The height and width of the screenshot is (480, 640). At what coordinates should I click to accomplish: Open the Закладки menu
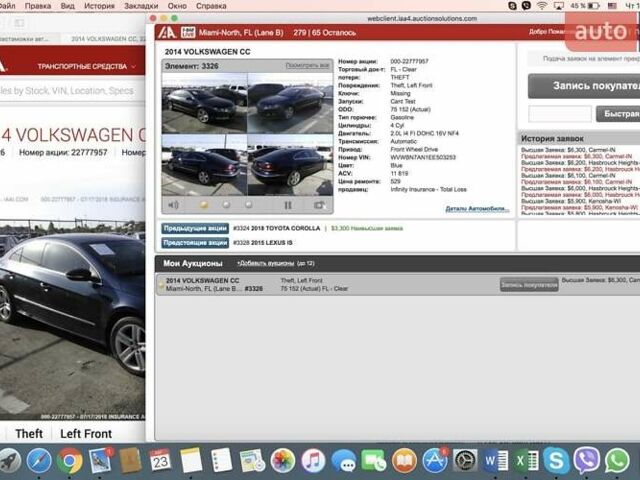(141, 6)
